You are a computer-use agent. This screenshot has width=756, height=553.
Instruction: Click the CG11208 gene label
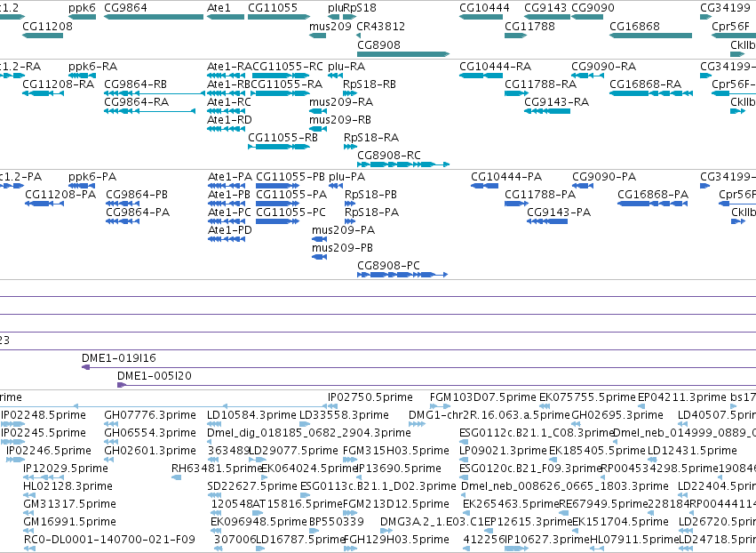coord(47,26)
